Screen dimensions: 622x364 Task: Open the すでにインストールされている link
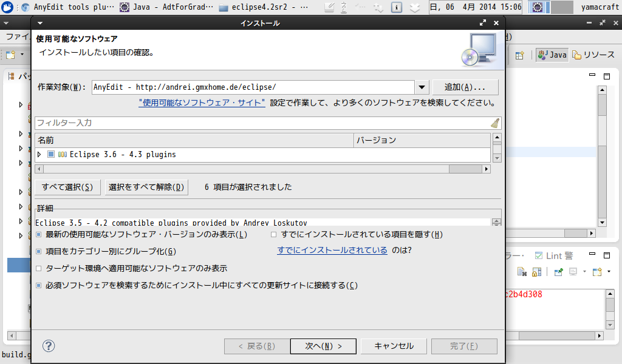coord(332,251)
